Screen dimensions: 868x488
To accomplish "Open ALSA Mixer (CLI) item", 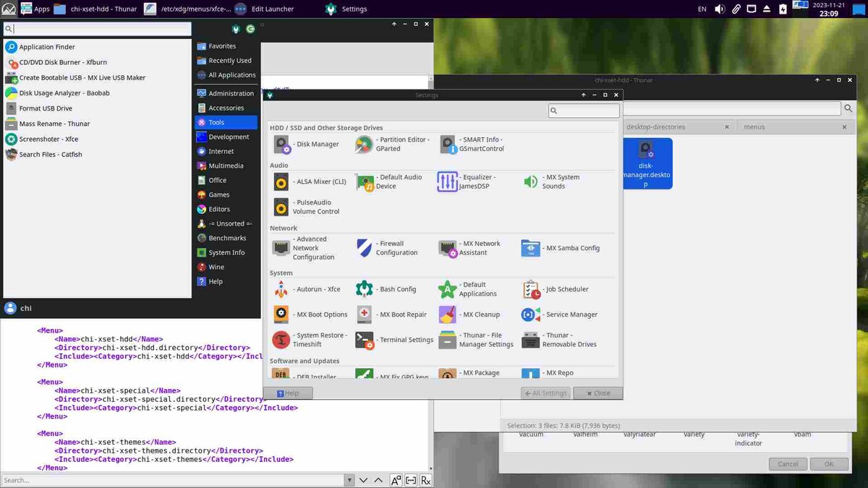I will (310, 181).
